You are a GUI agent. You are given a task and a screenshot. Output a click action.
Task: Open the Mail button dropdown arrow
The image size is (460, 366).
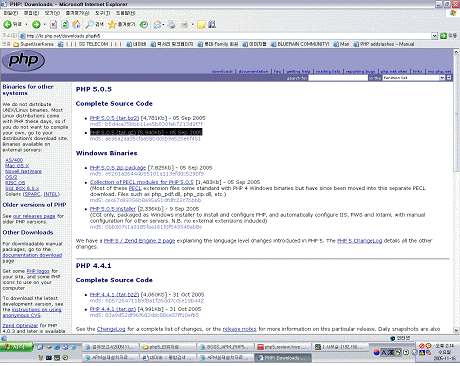coord(163,24)
